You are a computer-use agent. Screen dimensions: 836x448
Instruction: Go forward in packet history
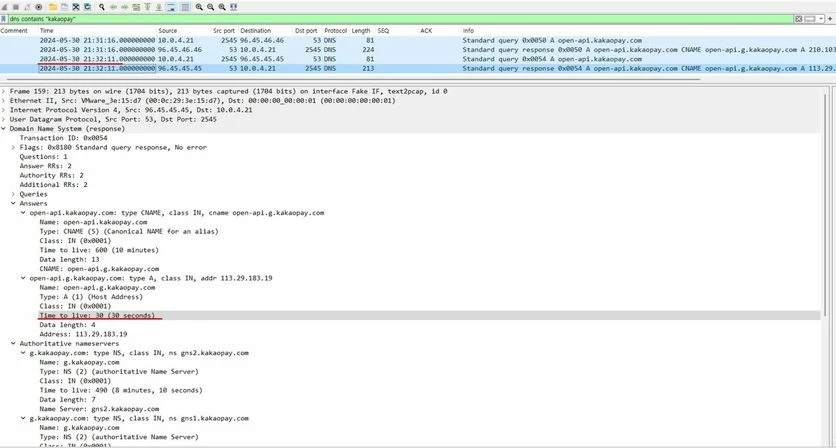pos(125,7)
